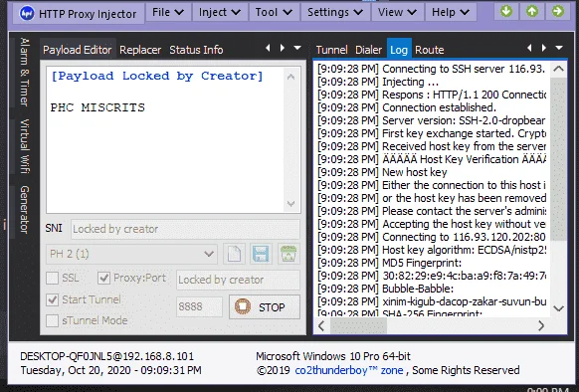
Task: Click the blue floppy disk save icon
Action: pos(261,254)
